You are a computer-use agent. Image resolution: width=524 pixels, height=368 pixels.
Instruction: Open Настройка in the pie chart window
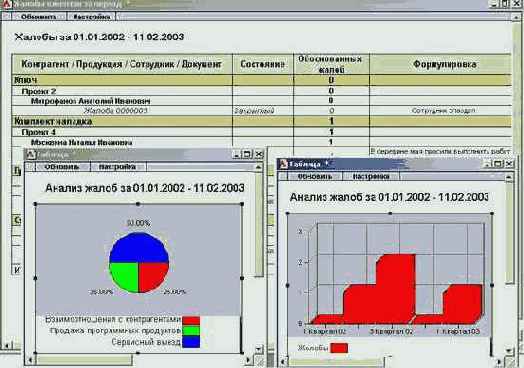(117, 167)
